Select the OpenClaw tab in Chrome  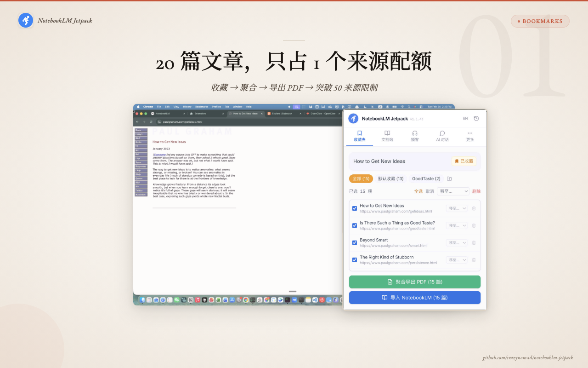(322, 114)
